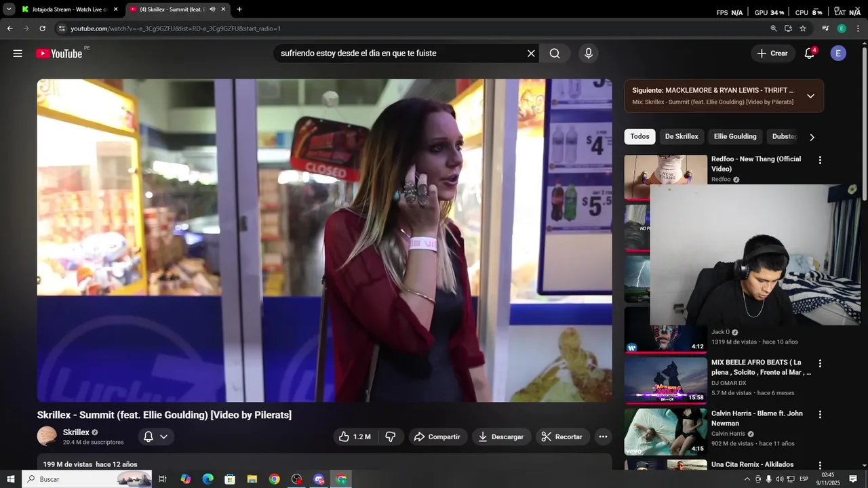This screenshot has width=868, height=488.
Task: Open options for Calvin Harris - Blame video
Action: coord(820,414)
